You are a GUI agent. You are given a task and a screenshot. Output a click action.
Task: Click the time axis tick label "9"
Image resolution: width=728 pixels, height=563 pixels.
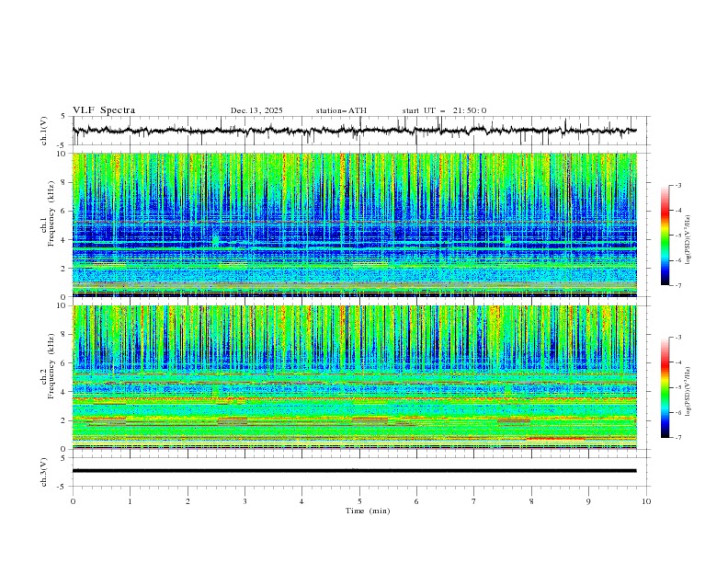coord(588,501)
